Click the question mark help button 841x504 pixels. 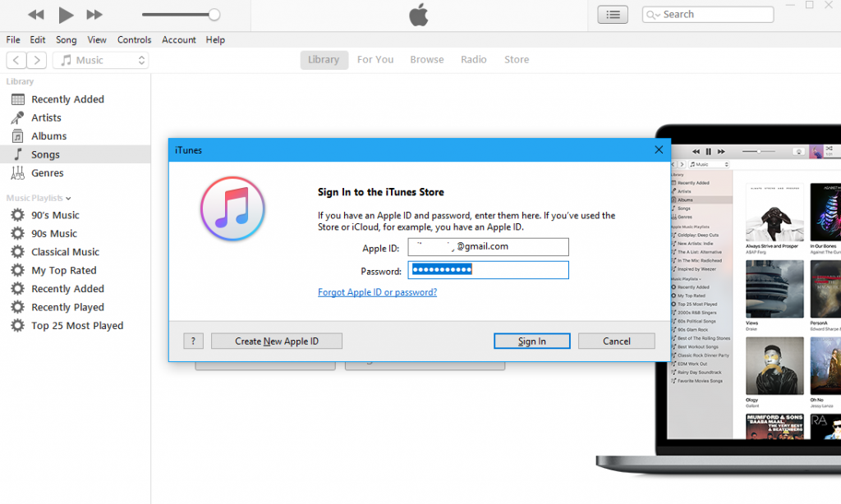coord(193,341)
